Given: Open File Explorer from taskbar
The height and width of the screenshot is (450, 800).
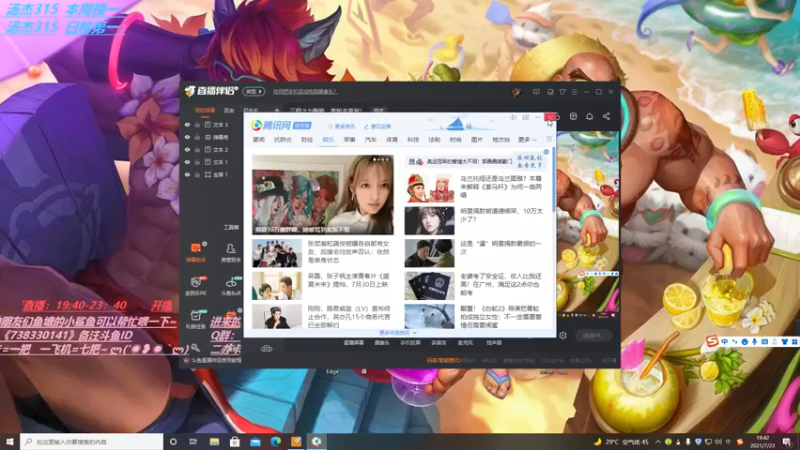Looking at the screenshot, I should [214, 441].
